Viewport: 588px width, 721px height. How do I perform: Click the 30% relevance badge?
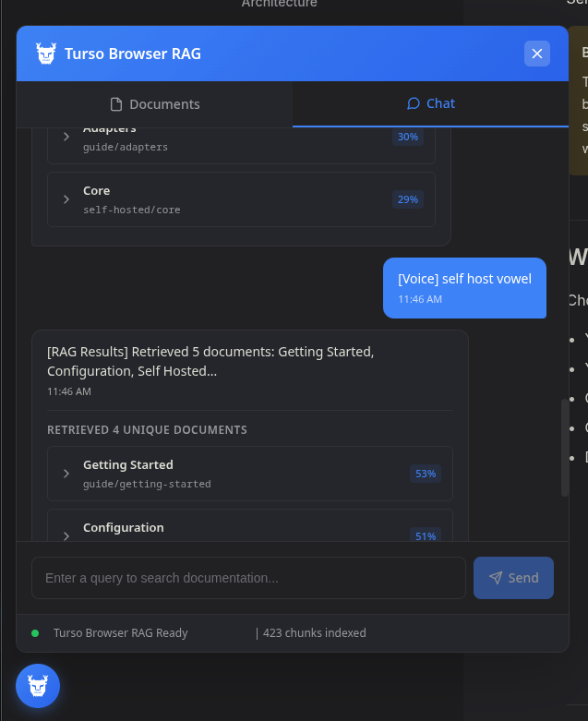tap(407, 137)
